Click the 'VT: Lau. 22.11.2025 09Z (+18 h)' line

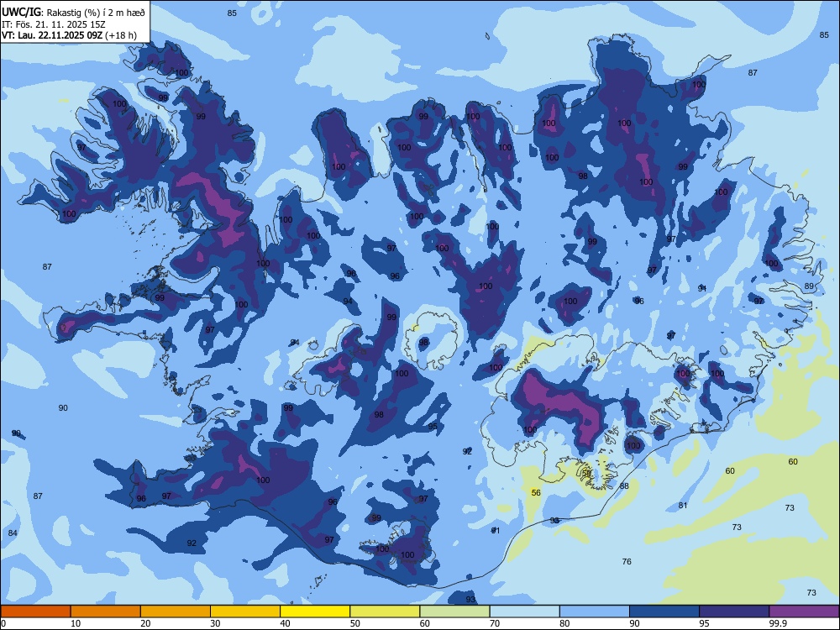tap(69, 35)
